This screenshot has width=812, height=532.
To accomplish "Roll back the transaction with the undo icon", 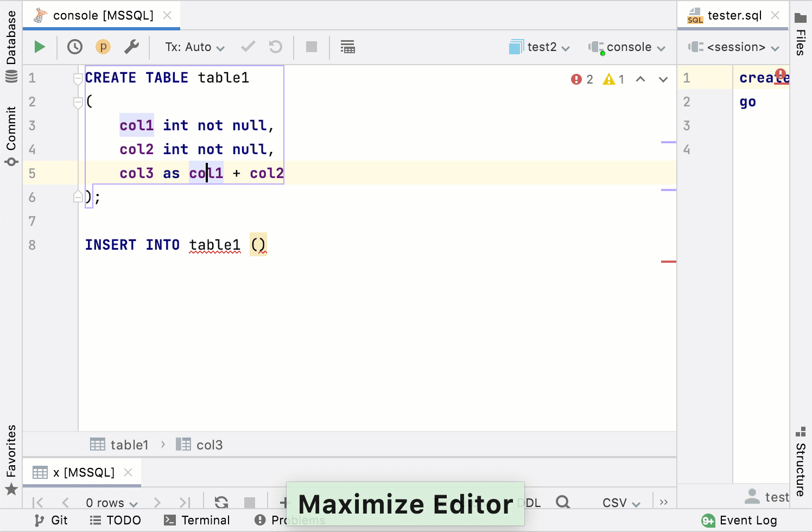I will 275,47.
